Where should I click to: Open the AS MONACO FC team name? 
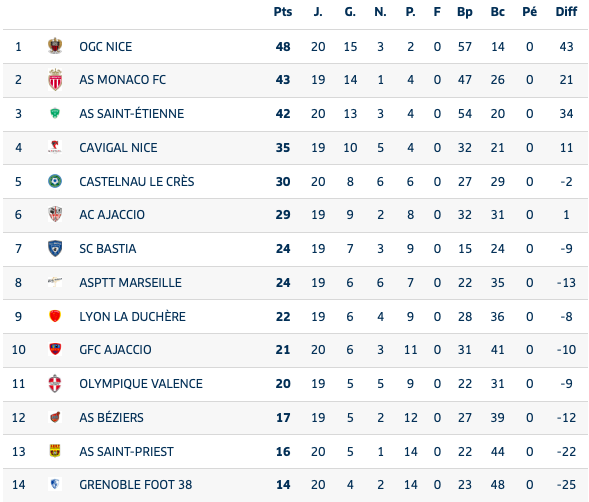click(x=122, y=80)
